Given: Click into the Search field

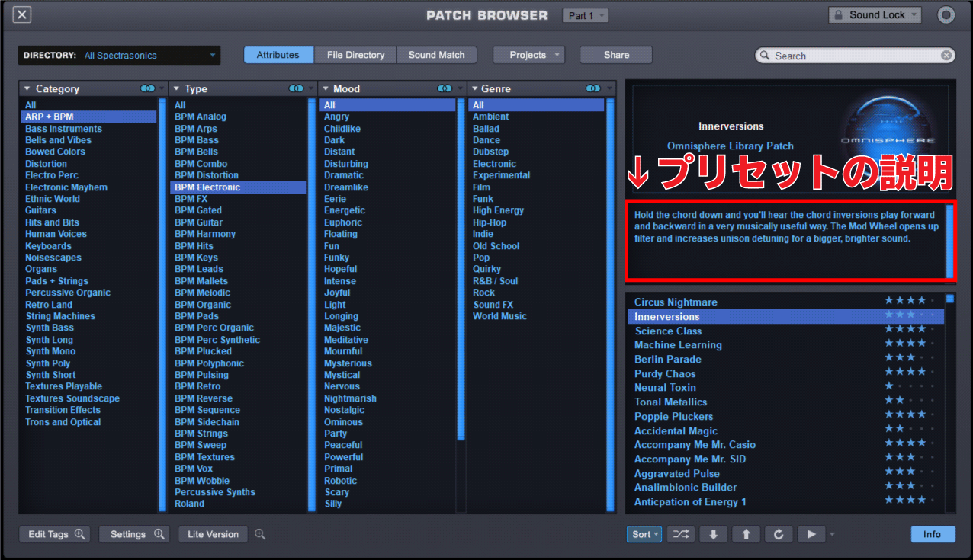Looking at the screenshot, I should [855, 56].
